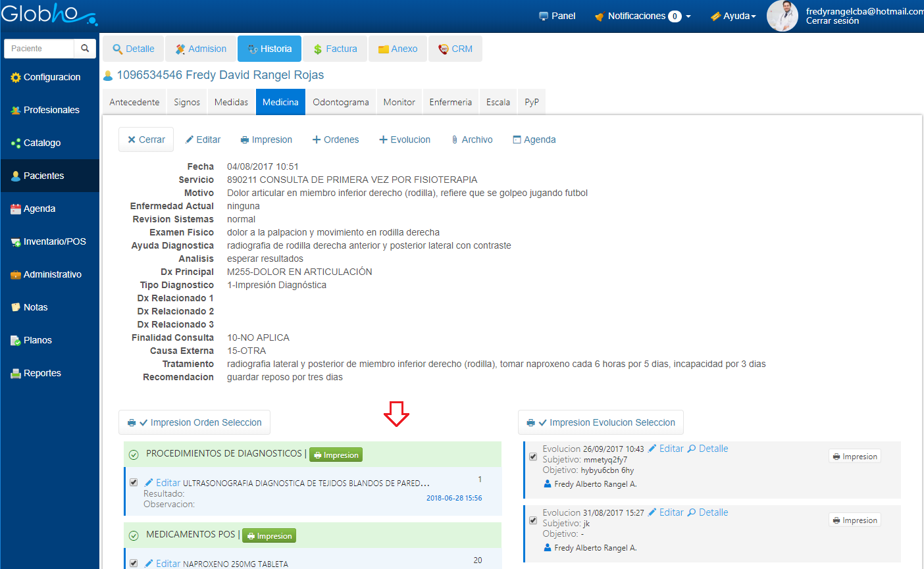
Task: Toggle checkbox for Evolucion 31/08/2017
Action: pyautogui.click(x=533, y=520)
